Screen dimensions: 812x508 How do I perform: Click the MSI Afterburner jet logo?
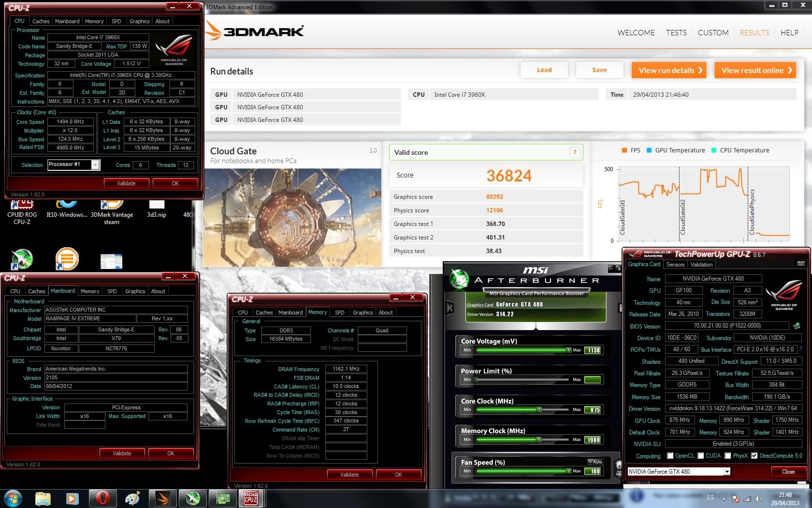pyautogui.click(x=459, y=279)
